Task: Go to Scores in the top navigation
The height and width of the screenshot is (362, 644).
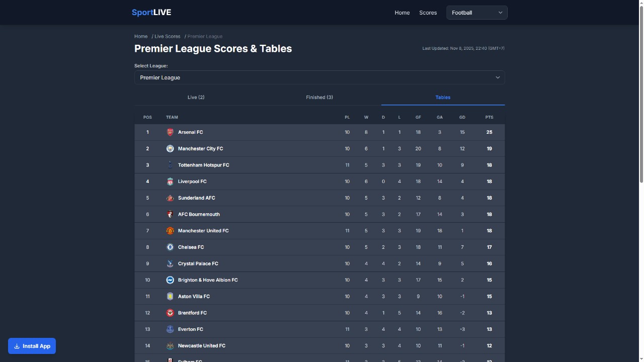Action: tap(428, 13)
